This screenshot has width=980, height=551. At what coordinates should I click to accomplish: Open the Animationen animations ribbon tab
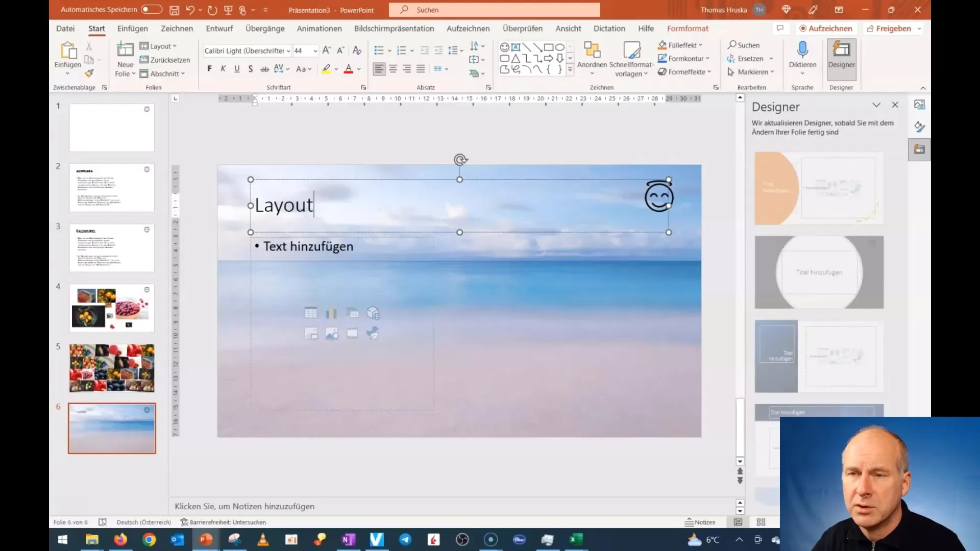pos(319,28)
